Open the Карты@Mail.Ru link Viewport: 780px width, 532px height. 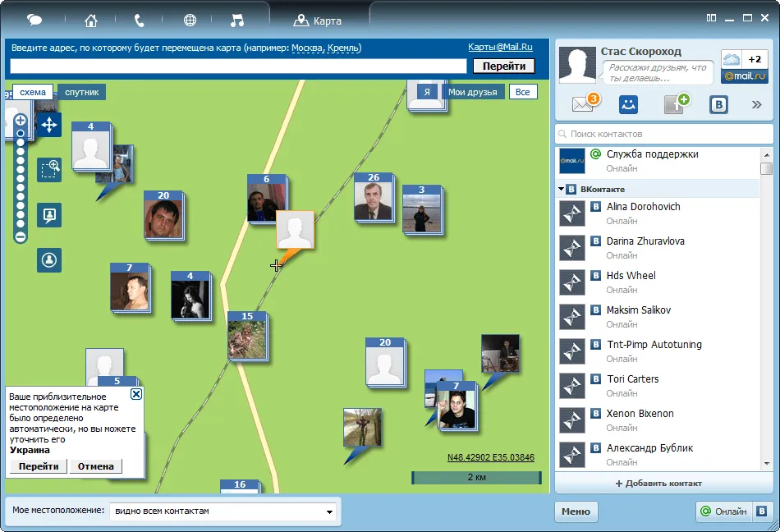500,47
